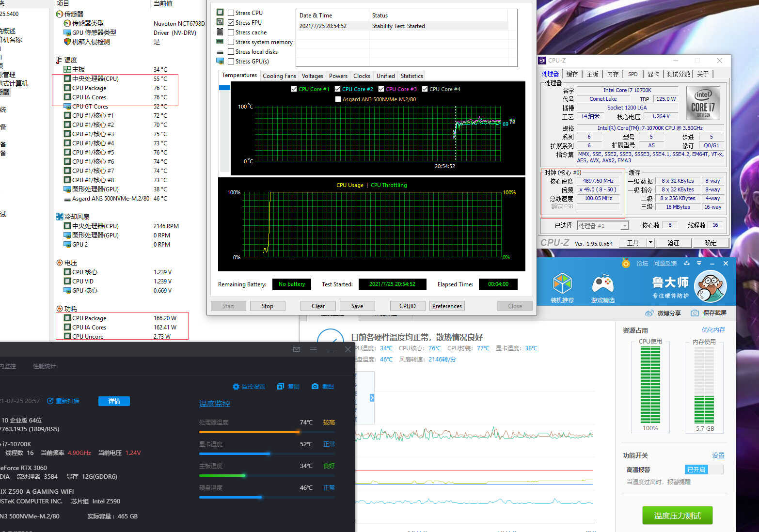The image size is (759, 532).
Task: Enable Stress system memory checkbox
Action: point(231,42)
